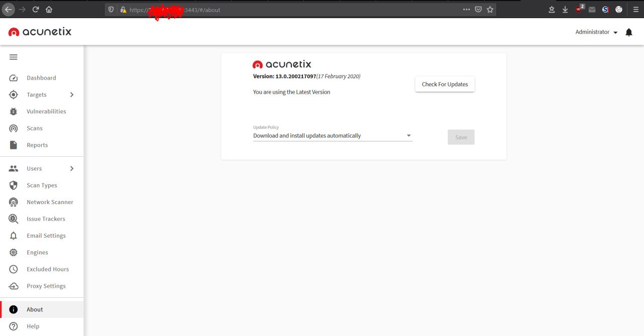Image resolution: width=644 pixels, height=336 pixels.
Task: Click 'You are using the Latest Version' text
Action: click(x=292, y=92)
